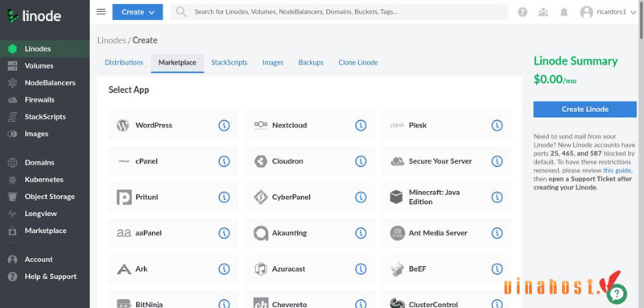The width and height of the screenshot is (644, 308).
Task: Open Account in the sidebar
Action: 45,260
